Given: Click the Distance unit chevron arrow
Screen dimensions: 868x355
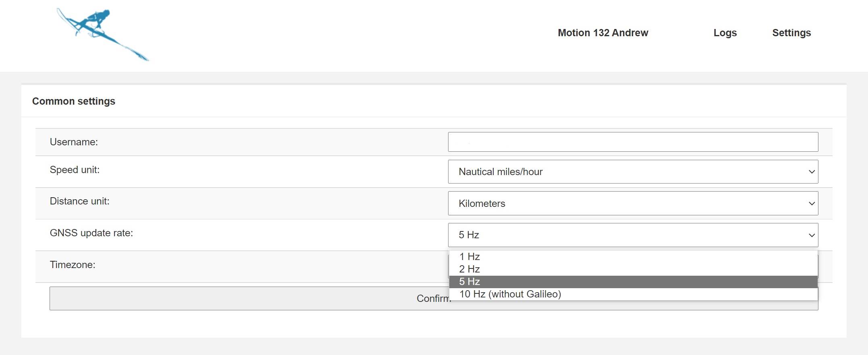Looking at the screenshot, I should click(x=812, y=204).
